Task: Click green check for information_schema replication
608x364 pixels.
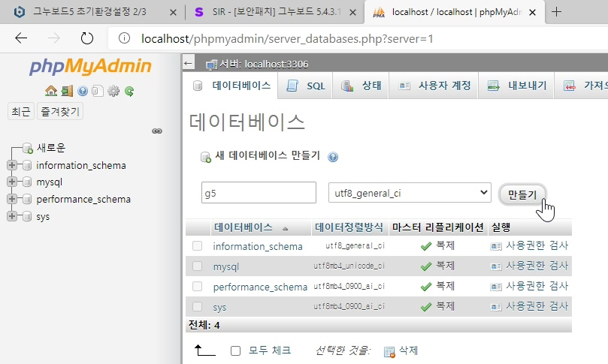Action: (x=426, y=246)
